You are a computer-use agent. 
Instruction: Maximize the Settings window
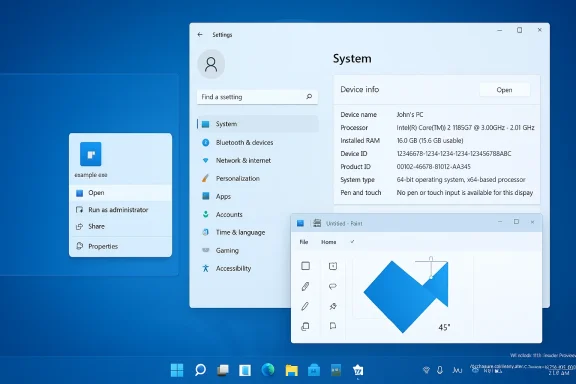519,30
